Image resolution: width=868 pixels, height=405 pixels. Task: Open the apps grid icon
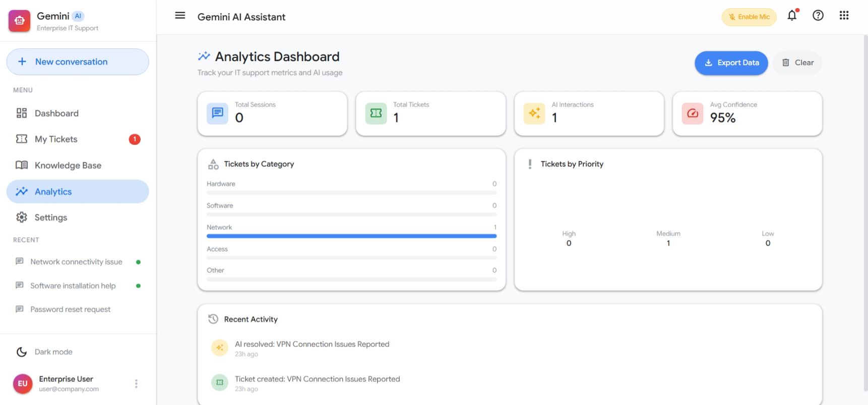(x=844, y=16)
